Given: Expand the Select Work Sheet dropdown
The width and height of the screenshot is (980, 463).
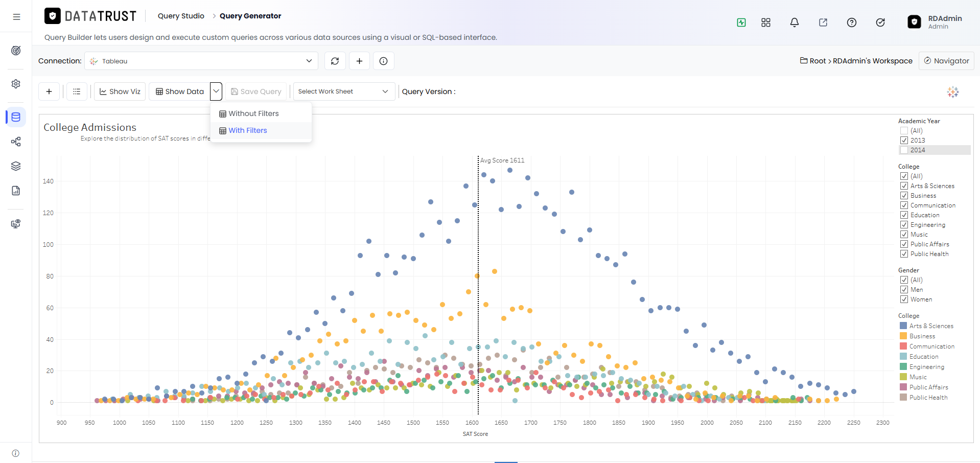Looking at the screenshot, I should [344, 91].
